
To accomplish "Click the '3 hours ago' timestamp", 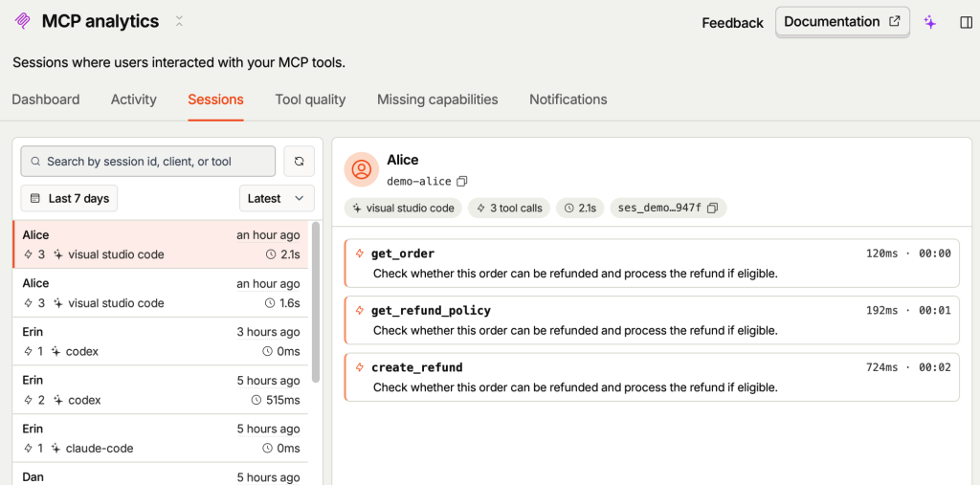I will [x=268, y=332].
